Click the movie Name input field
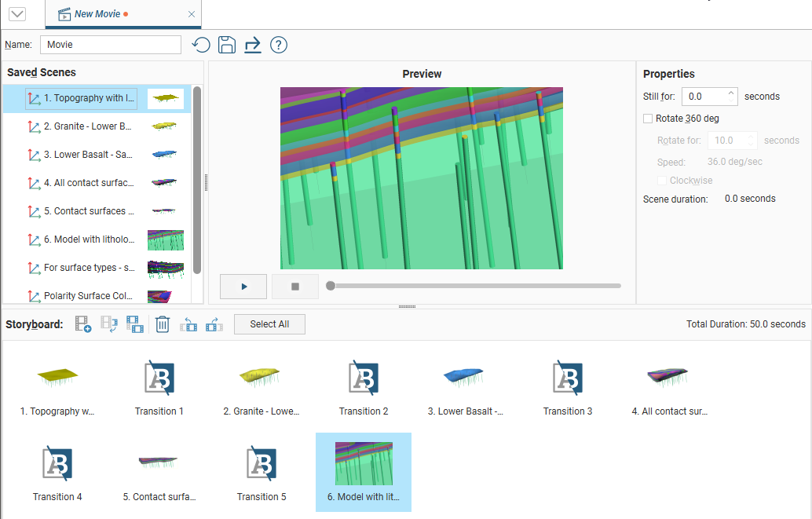The image size is (812, 519). point(111,45)
